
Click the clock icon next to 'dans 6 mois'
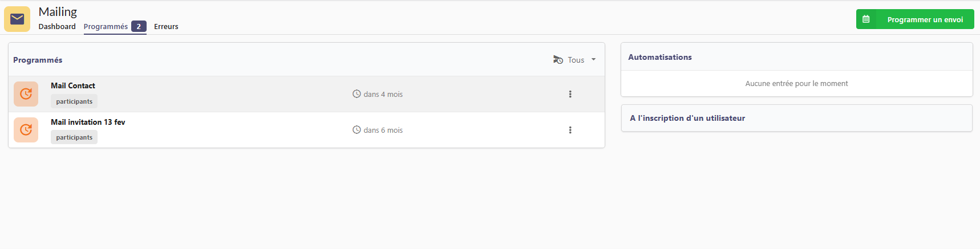[357, 130]
